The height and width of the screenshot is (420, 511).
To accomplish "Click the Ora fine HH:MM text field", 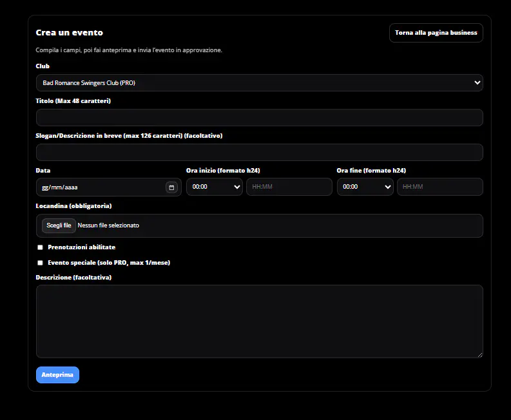I will click(439, 187).
